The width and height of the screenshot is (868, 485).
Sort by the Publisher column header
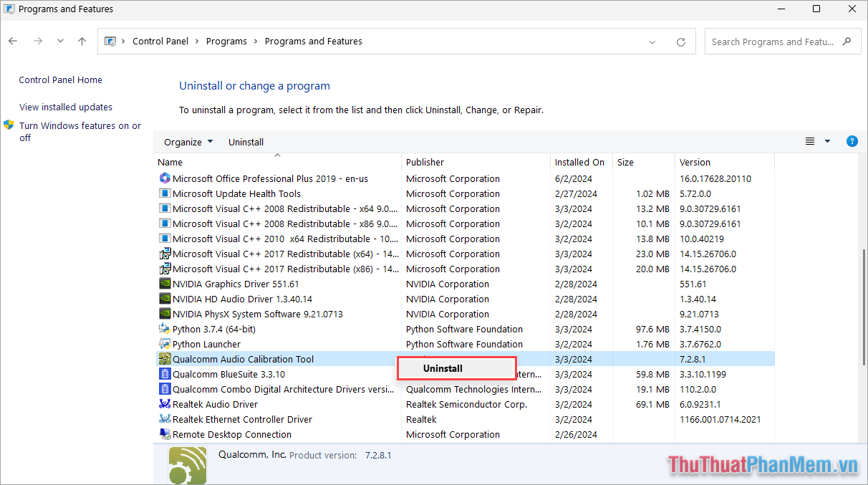click(x=476, y=162)
